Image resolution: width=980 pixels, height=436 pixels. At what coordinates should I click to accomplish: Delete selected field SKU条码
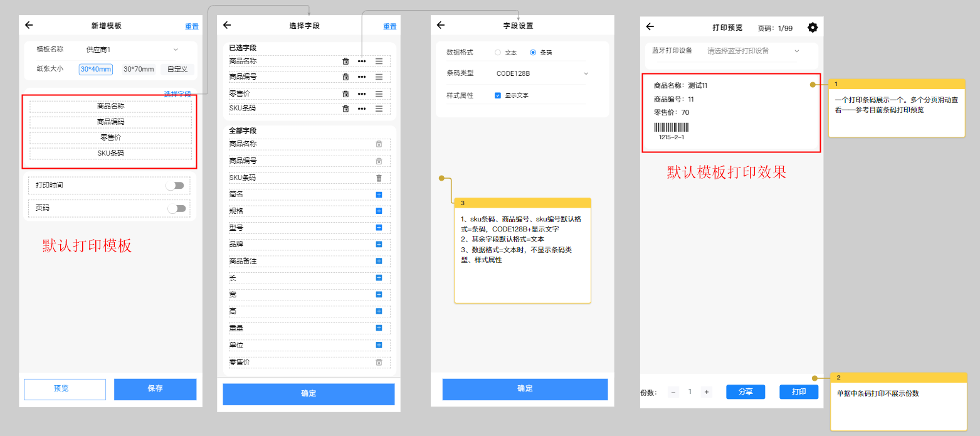345,109
